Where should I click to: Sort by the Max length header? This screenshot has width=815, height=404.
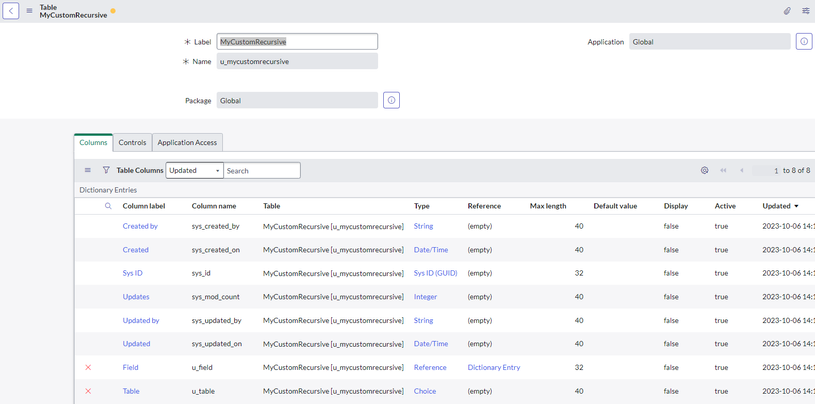(548, 206)
